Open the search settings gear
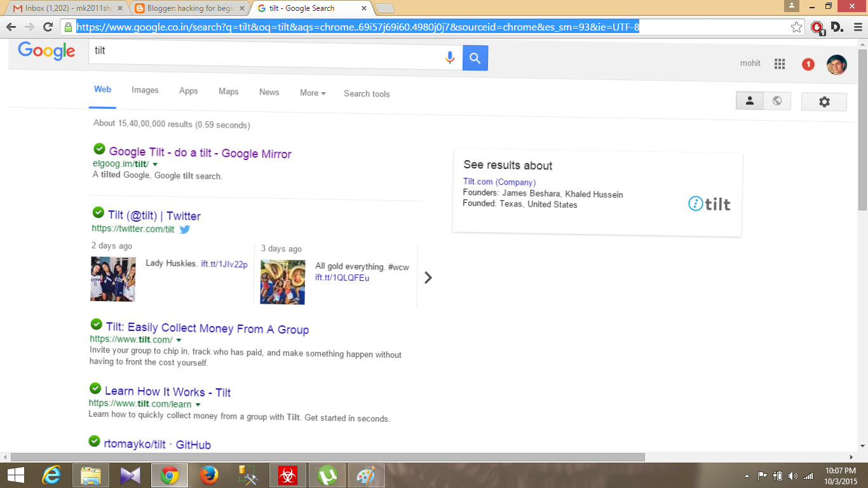Image resolution: width=868 pixels, height=488 pixels. pos(824,102)
